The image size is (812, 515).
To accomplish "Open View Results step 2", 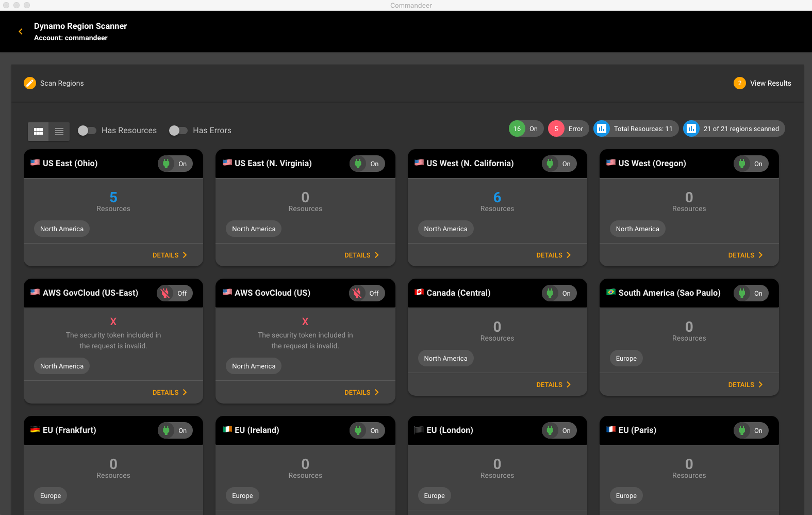I will click(762, 83).
